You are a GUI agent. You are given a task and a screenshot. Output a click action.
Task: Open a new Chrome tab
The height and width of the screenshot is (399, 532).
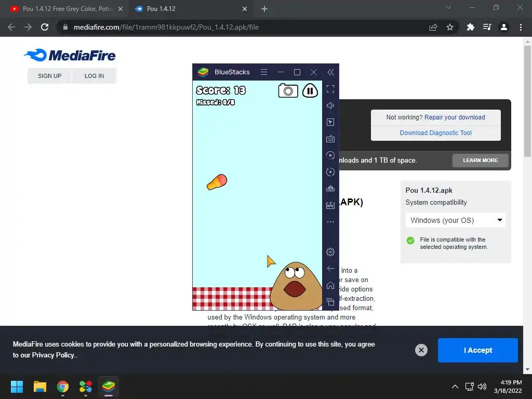[x=264, y=9]
